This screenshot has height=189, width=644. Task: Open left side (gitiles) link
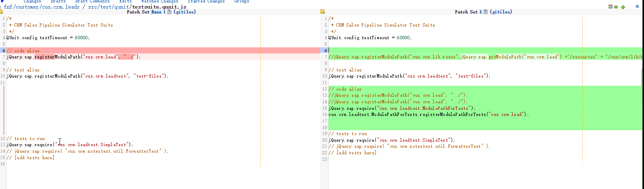click(184, 12)
